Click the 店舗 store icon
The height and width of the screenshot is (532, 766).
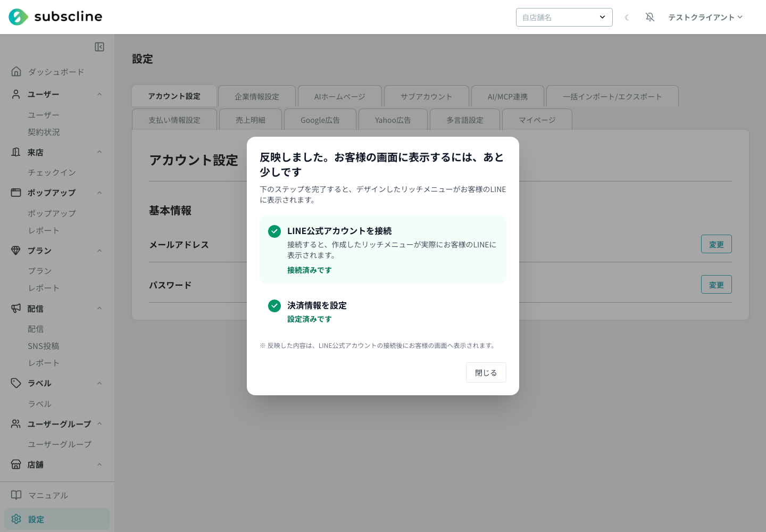[16, 464]
